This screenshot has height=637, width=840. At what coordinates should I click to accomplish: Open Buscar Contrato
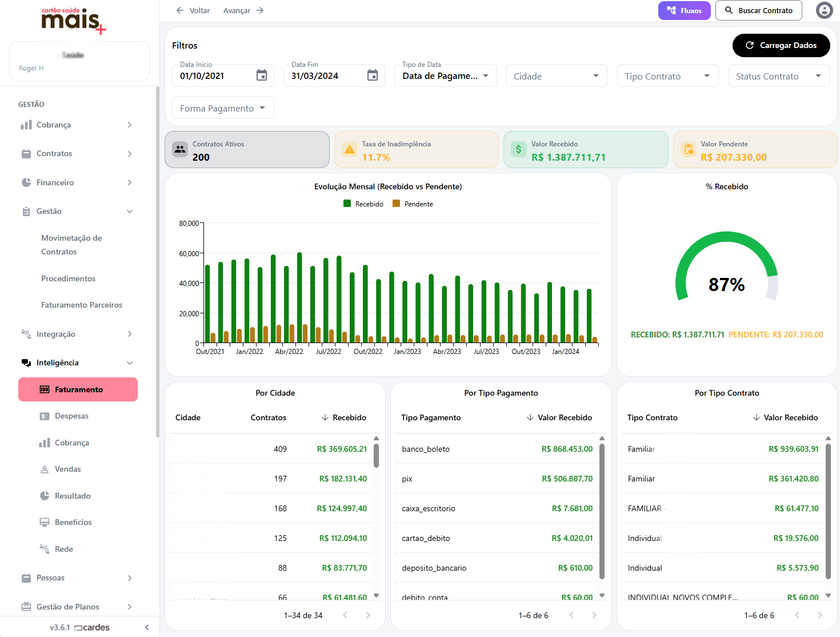(x=759, y=10)
